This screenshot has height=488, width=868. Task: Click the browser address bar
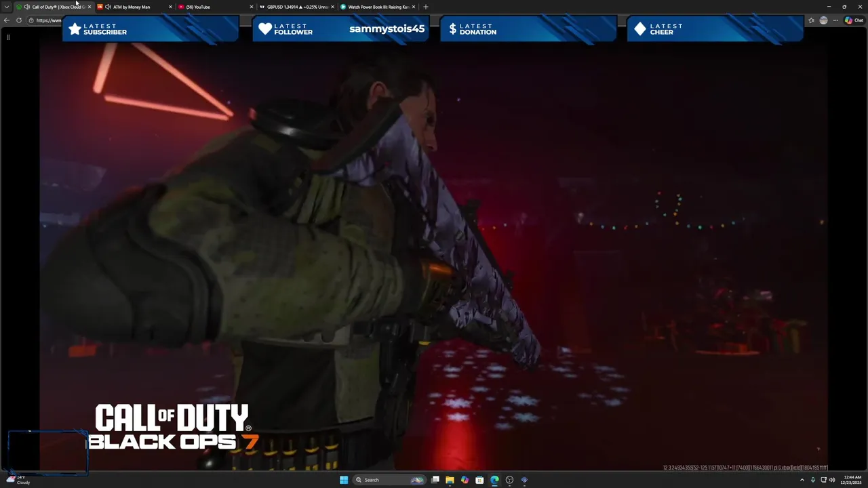pyautogui.click(x=46, y=20)
